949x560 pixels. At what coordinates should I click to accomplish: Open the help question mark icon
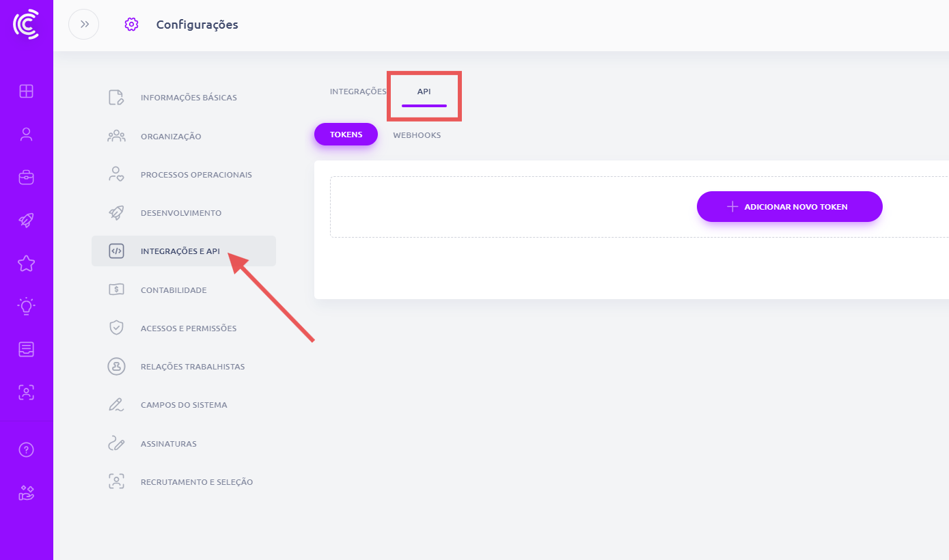26,449
